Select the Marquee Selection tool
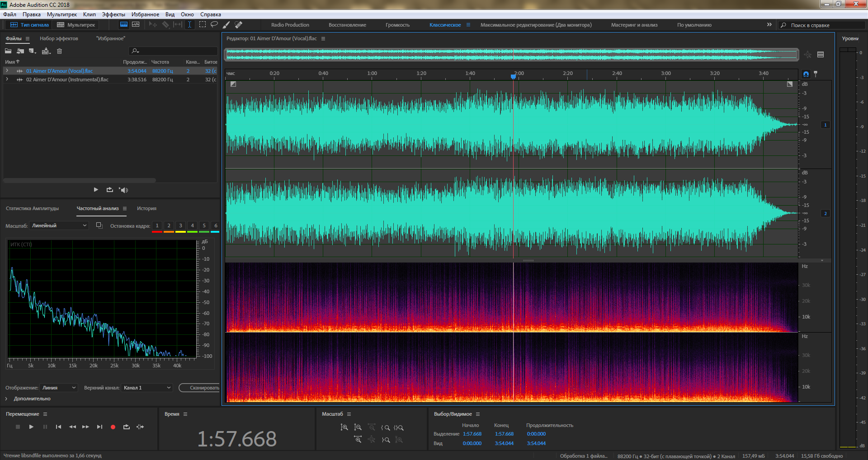The height and width of the screenshot is (460, 868). click(x=202, y=25)
